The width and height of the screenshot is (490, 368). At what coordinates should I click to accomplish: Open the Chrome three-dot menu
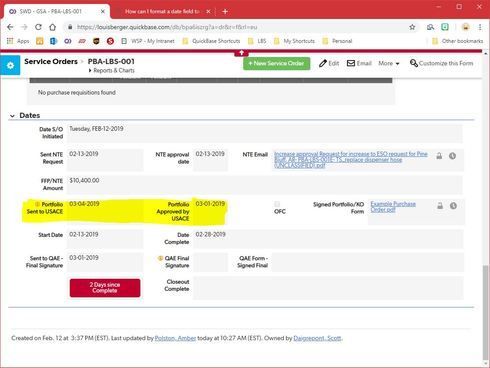tap(480, 27)
